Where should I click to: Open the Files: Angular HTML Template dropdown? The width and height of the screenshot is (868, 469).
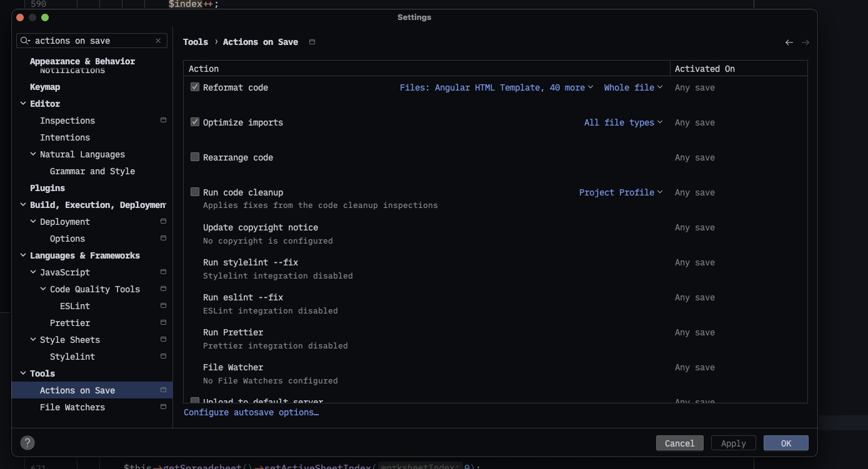[496, 87]
